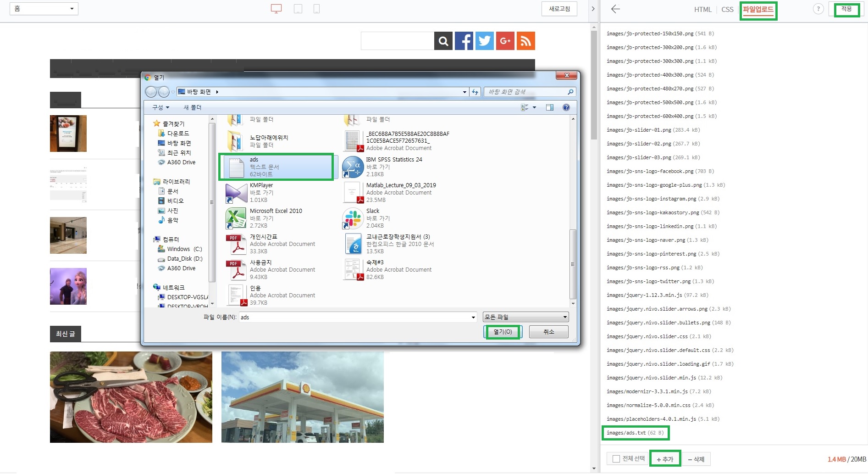Click the 바탕 화면 breadcrumb arrow
This screenshot has width=868, height=474.
(x=217, y=92)
